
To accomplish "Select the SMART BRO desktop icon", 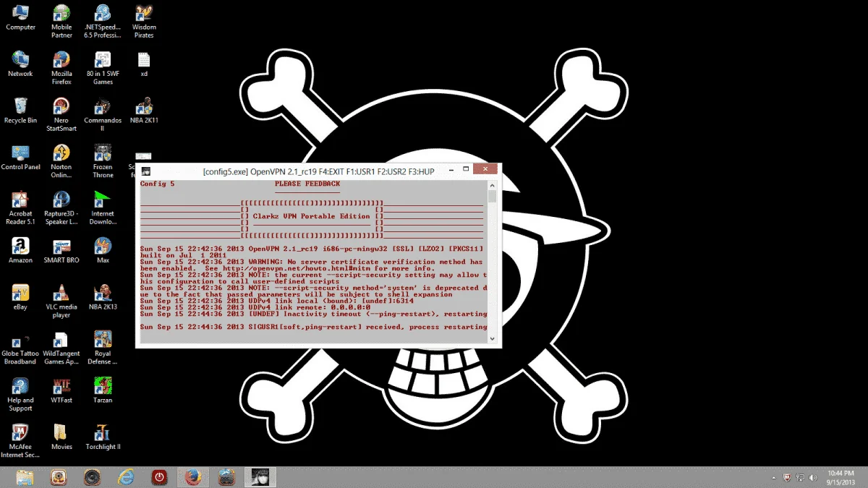I will 61,250.
